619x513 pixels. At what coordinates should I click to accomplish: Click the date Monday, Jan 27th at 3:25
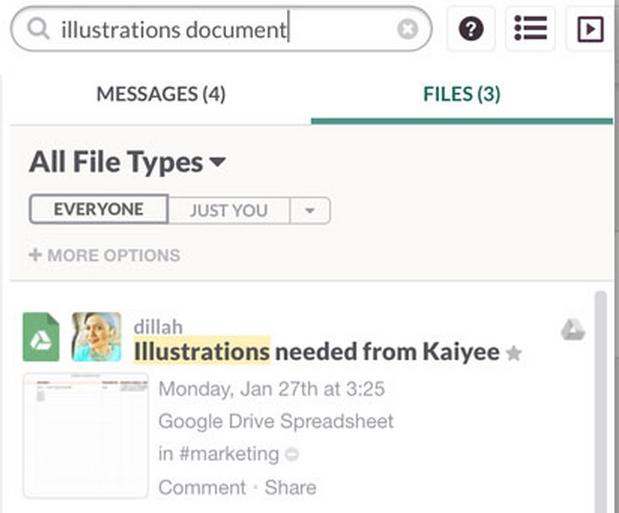click(272, 389)
